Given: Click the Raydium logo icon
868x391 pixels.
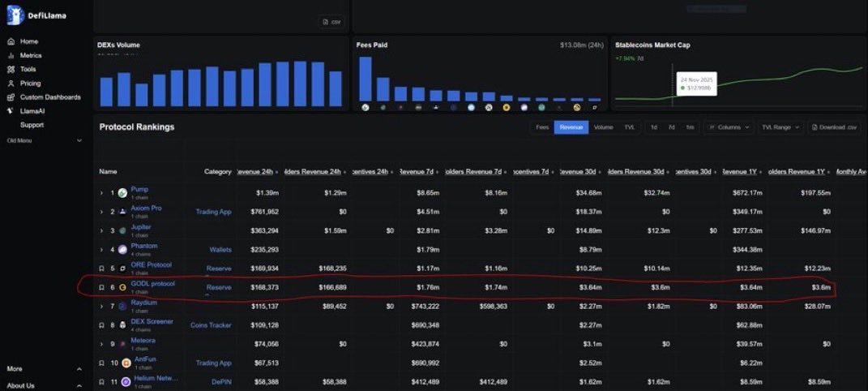Looking at the screenshot, I should 122,307.
